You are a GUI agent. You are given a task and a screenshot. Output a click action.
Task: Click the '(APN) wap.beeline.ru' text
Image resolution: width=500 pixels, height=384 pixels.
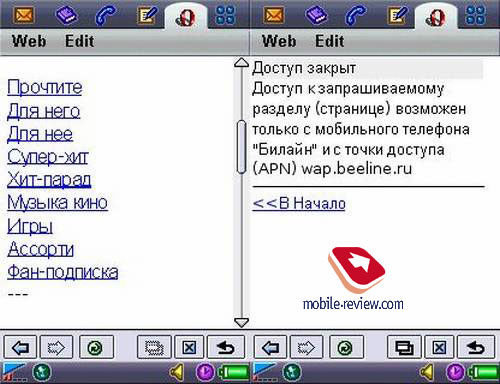[x=332, y=168]
